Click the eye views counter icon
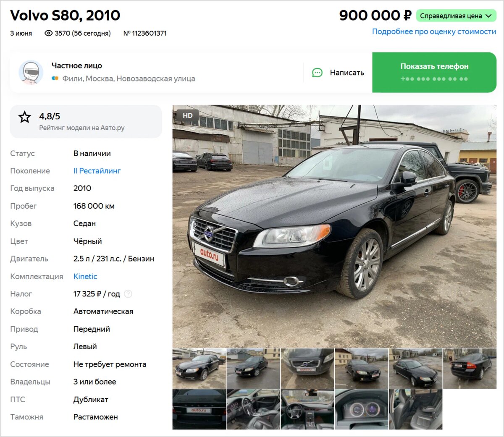Viewport: 504px width, 437px height. click(49, 33)
